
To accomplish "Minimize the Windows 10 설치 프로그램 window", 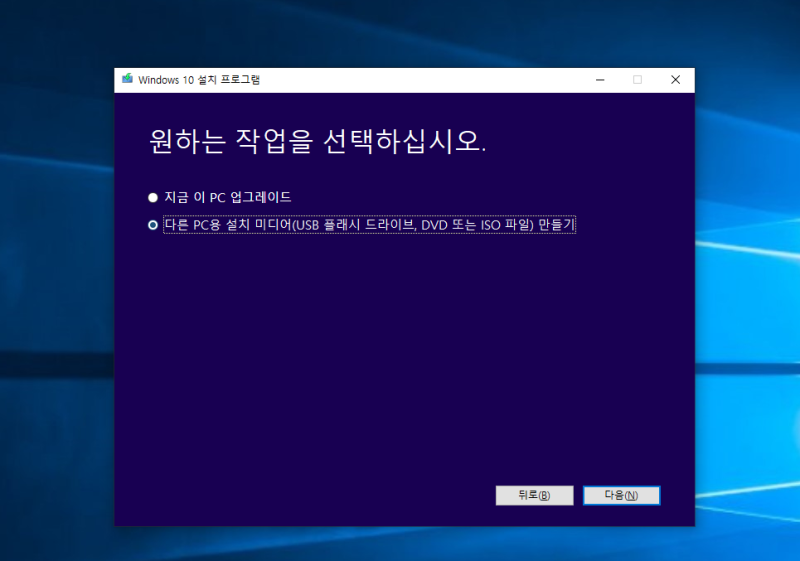I will (x=600, y=80).
